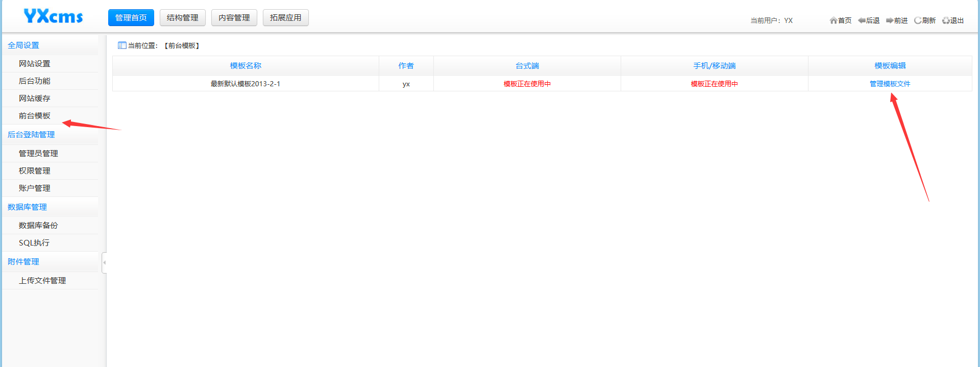The width and height of the screenshot is (980, 367).
Task: Collapse the sidebar with the splitter handle
Action: tap(104, 262)
